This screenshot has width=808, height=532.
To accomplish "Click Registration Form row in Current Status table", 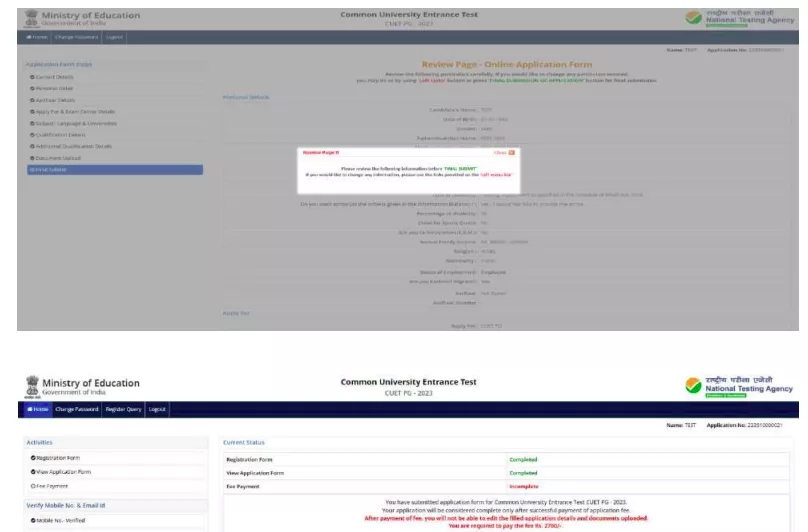I will [x=506, y=459].
